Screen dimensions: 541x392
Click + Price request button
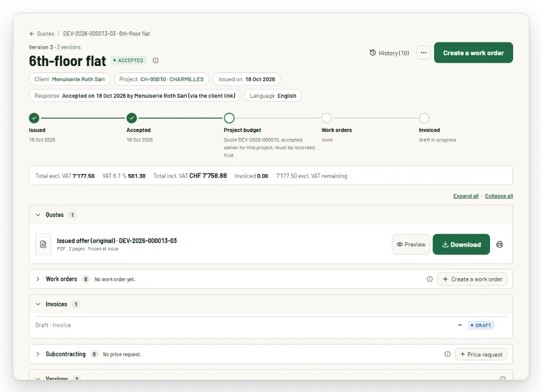coord(481,354)
